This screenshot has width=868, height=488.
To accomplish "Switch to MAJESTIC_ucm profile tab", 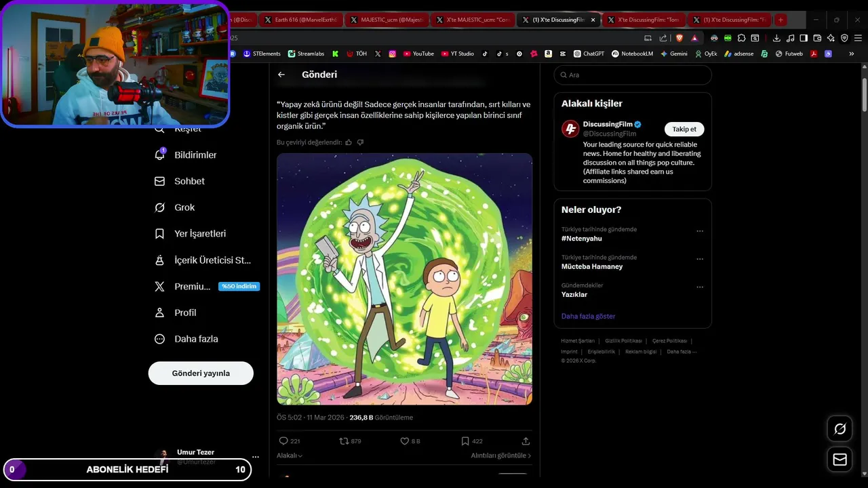I will [x=387, y=20].
